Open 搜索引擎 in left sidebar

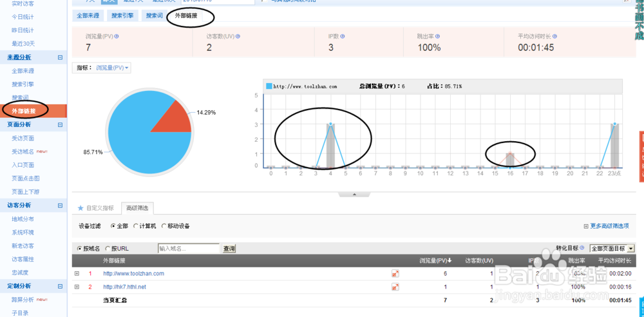pyautogui.click(x=23, y=84)
